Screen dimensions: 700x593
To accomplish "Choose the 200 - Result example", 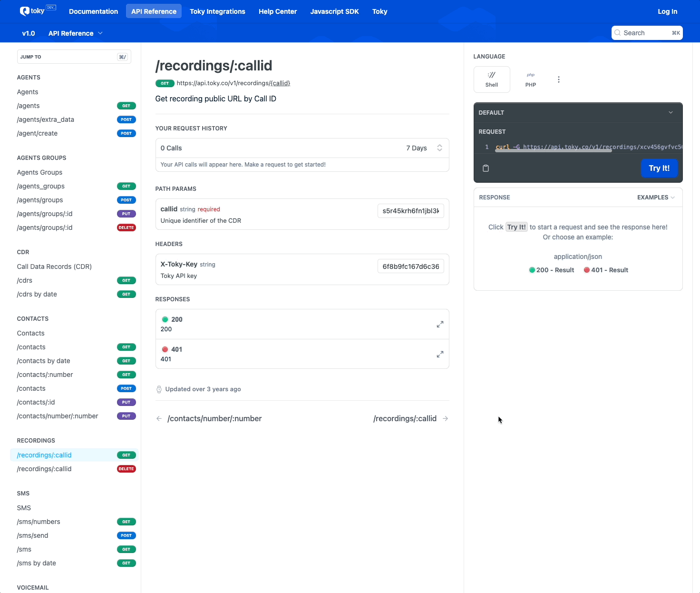I will click(551, 270).
